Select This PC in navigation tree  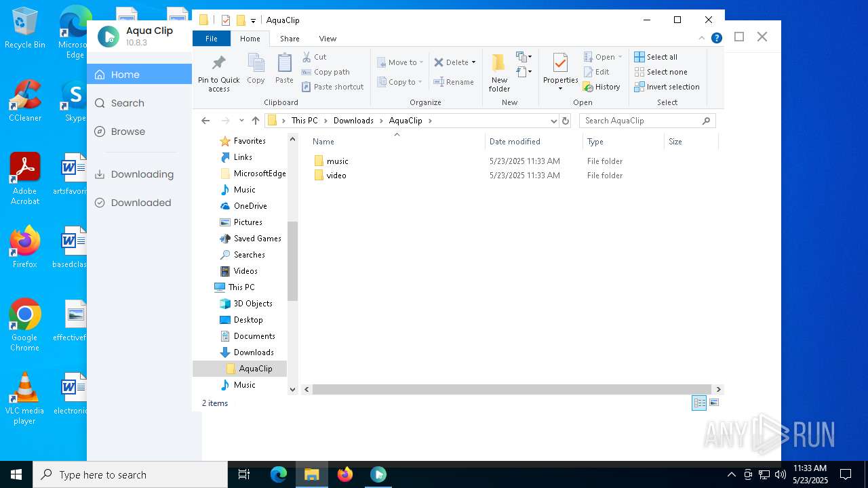click(241, 287)
